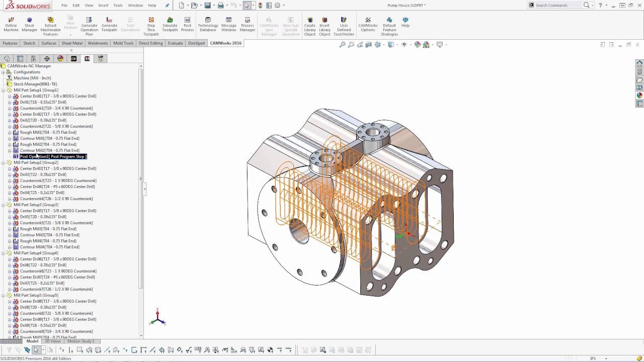Run Extract Machinable Features
The height and width of the screenshot is (362, 644).
[x=50, y=27]
